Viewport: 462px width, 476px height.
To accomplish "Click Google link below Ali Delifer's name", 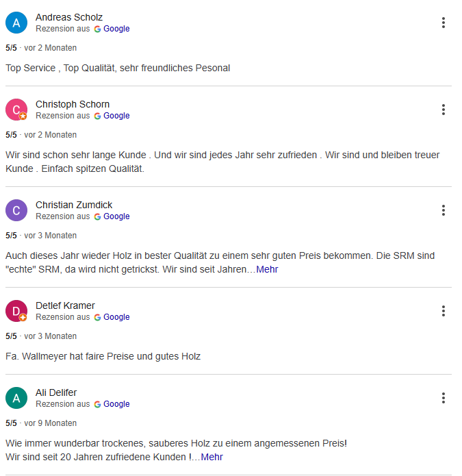I will [x=116, y=404].
